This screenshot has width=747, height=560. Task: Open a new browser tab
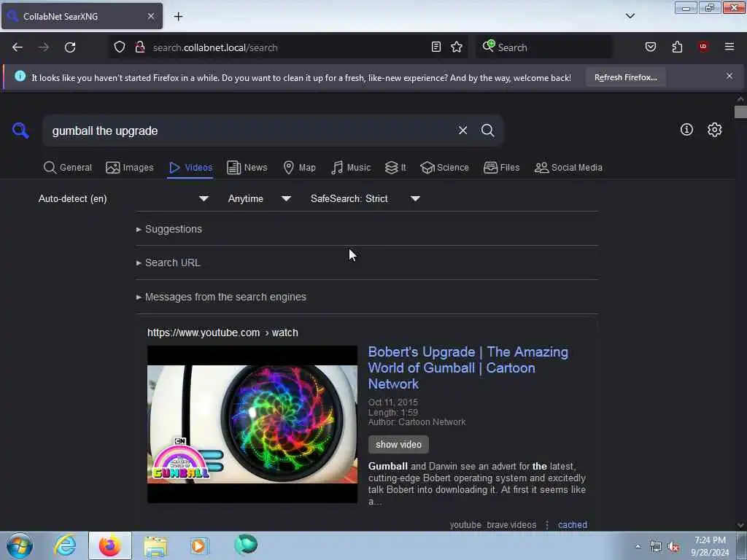tap(178, 17)
